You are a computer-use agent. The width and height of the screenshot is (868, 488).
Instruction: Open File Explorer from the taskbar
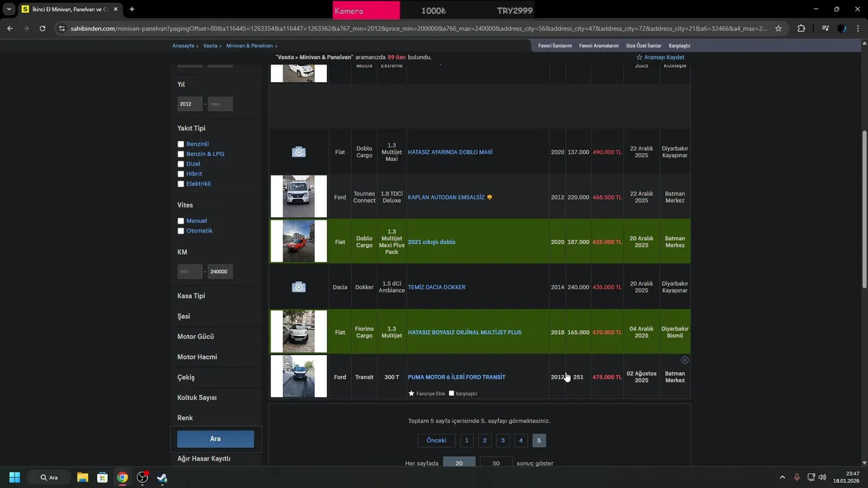click(82, 477)
